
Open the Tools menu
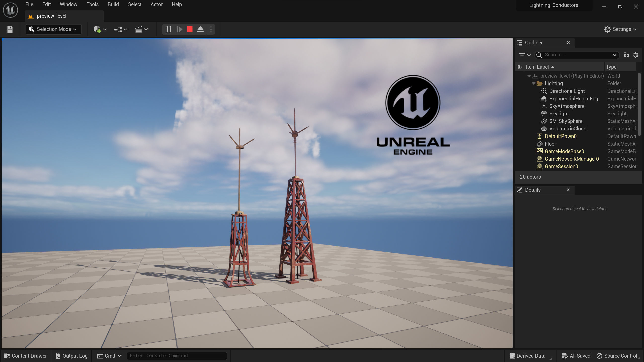(93, 4)
